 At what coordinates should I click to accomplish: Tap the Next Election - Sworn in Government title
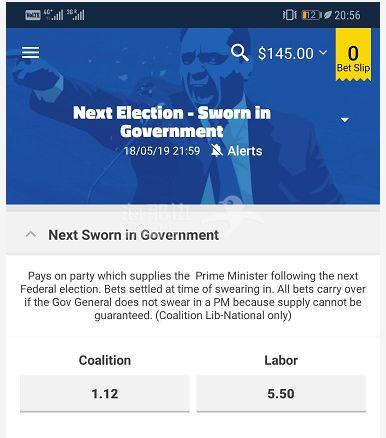[x=172, y=122]
